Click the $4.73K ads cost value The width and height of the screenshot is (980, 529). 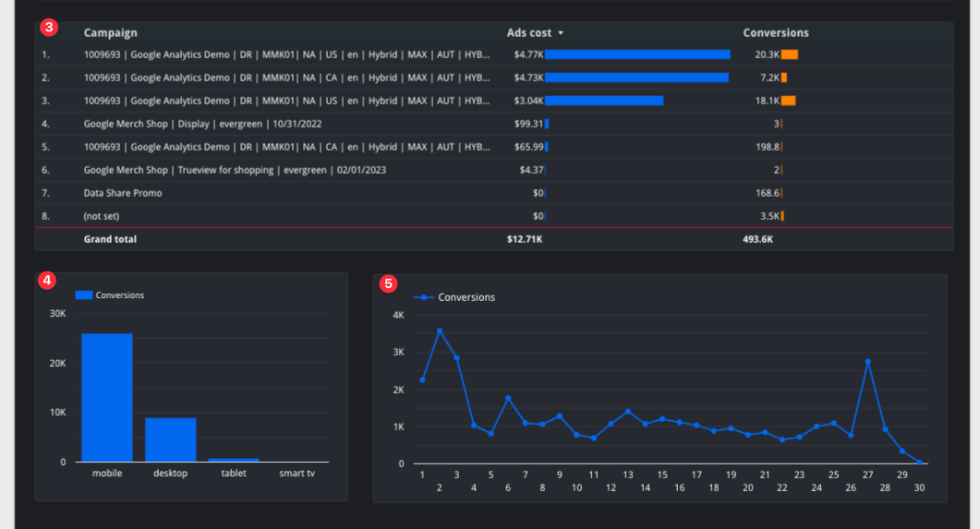pyautogui.click(x=528, y=78)
